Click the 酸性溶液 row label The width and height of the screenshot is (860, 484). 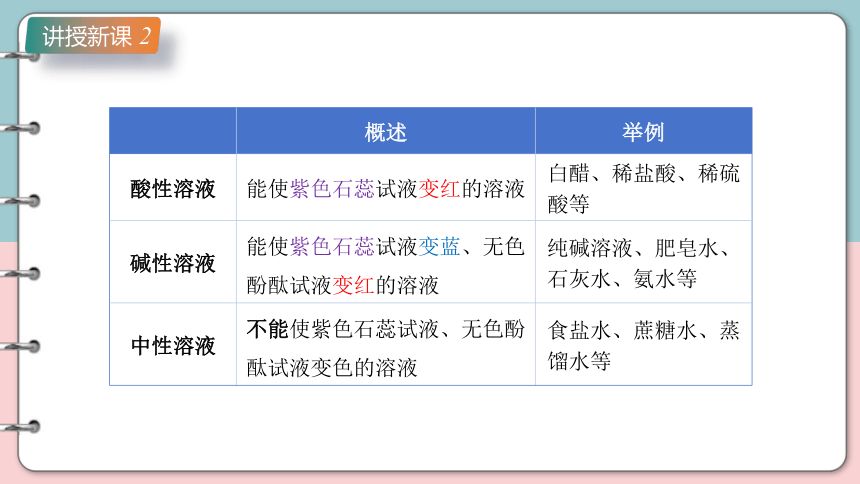[173, 189]
